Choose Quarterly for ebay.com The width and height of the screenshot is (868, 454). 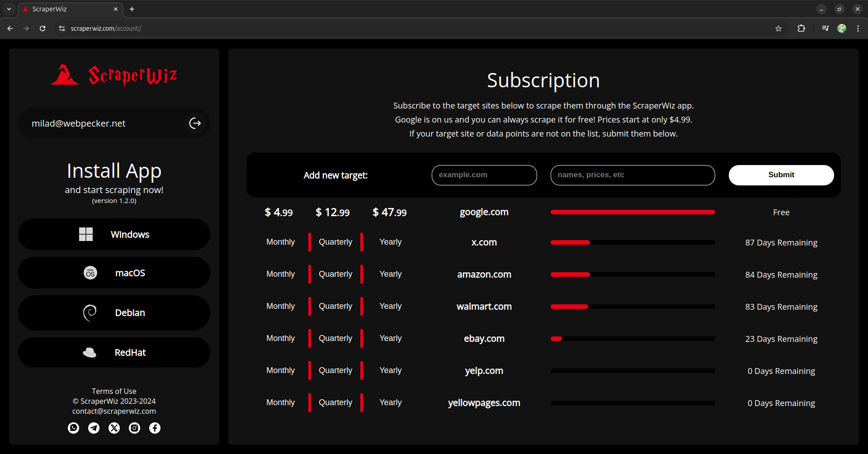tap(335, 338)
